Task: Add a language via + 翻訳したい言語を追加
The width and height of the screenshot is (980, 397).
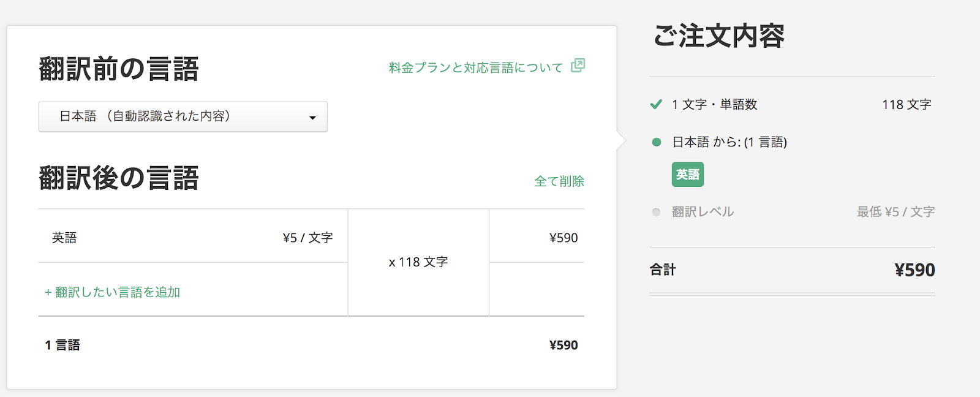Action: 113,292
